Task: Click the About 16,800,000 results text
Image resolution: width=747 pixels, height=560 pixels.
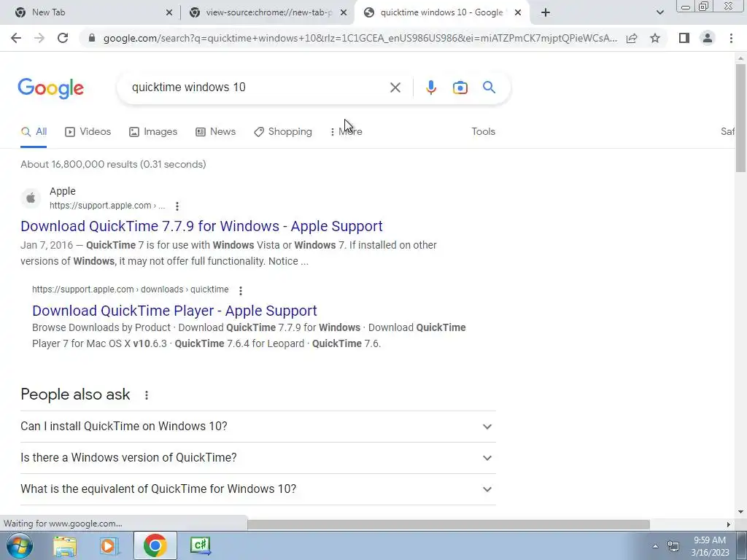Action: (x=113, y=164)
